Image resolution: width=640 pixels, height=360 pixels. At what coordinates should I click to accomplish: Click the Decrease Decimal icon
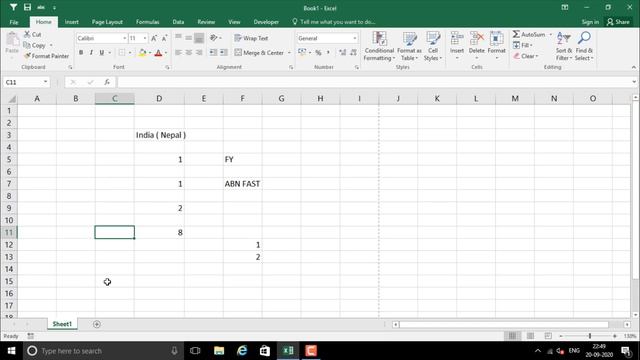pyautogui.click(x=353, y=53)
